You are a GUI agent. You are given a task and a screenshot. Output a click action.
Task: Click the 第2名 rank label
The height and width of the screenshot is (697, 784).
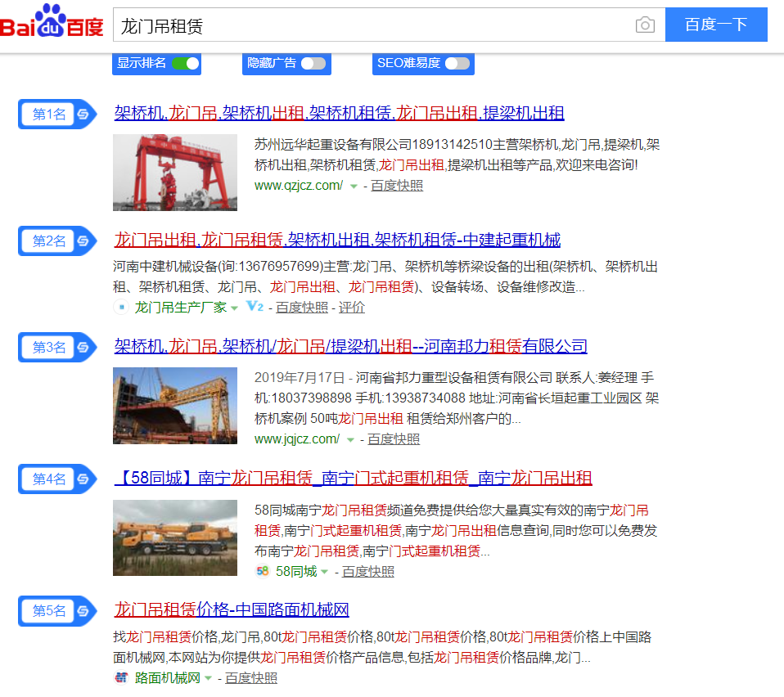tap(48, 241)
